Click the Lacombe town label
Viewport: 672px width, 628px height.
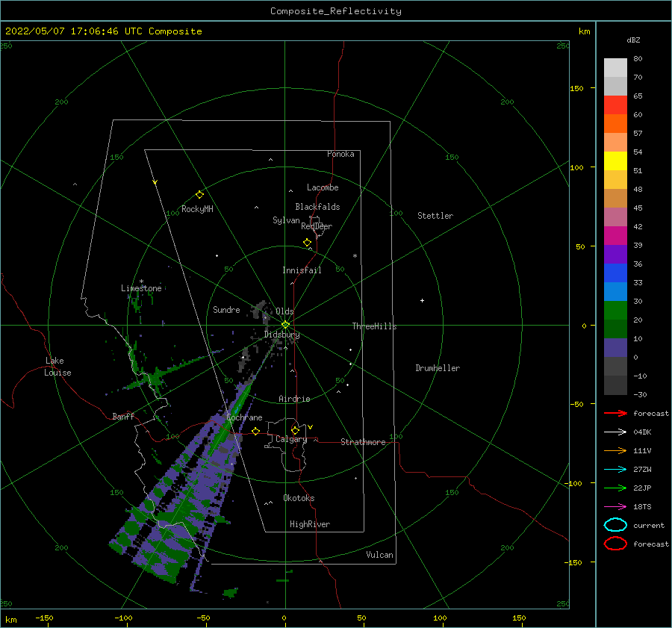[x=323, y=187]
